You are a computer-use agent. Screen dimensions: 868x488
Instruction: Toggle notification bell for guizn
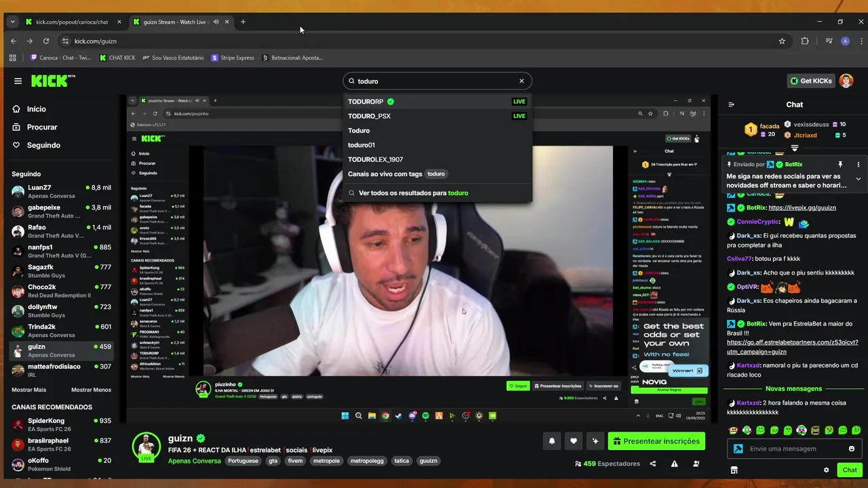pyautogui.click(x=551, y=441)
